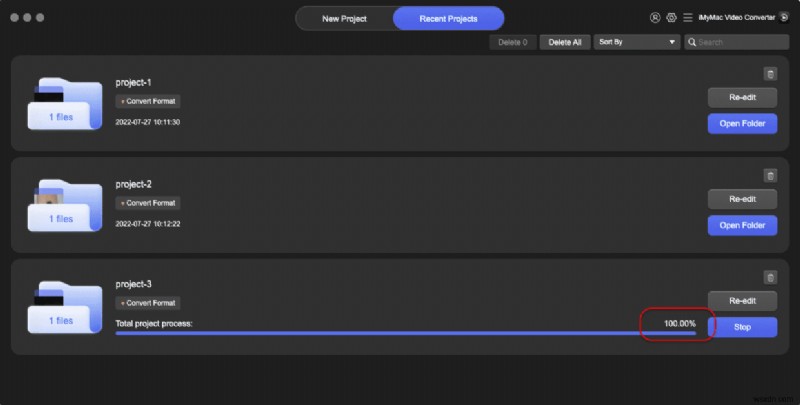Click the iMyMac Video Converter logo icon
Screen dimensions: 800x405
(x=784, y=17)
